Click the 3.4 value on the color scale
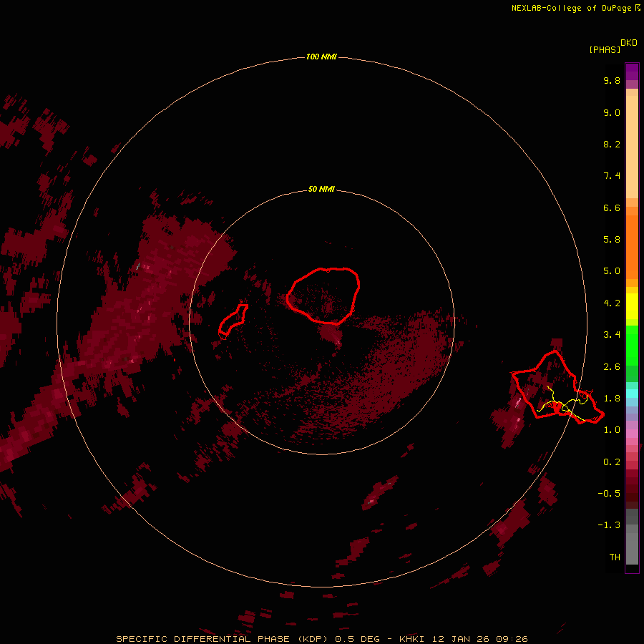Image resolution: width=644 pixels, height=644 pixels. [x=612, y=335]
